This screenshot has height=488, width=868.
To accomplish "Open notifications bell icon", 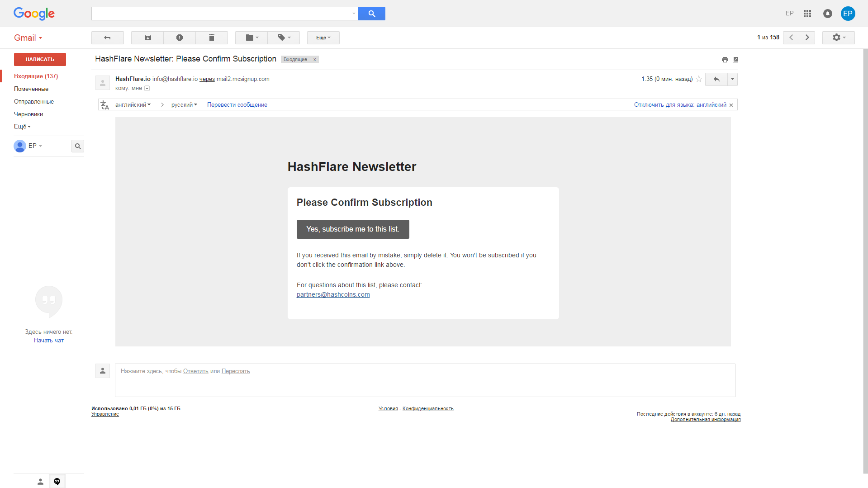I will pyautogui.click(x=828, y=14).
